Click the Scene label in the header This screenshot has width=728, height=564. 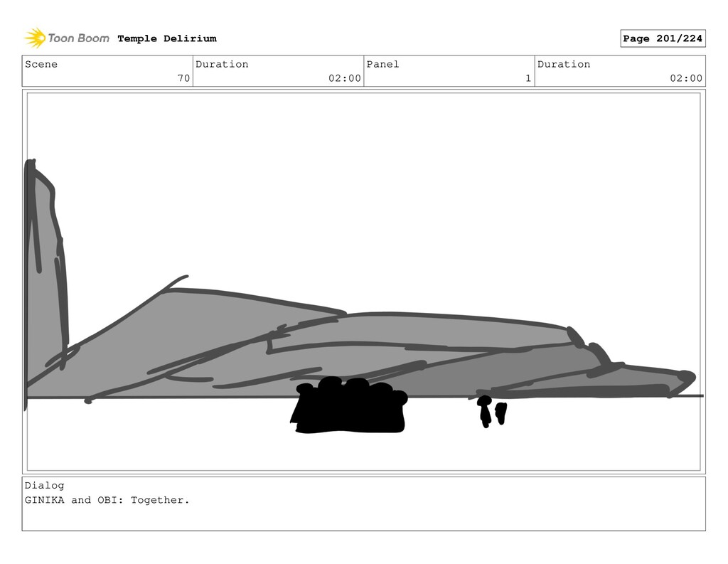tap(41, 64)
